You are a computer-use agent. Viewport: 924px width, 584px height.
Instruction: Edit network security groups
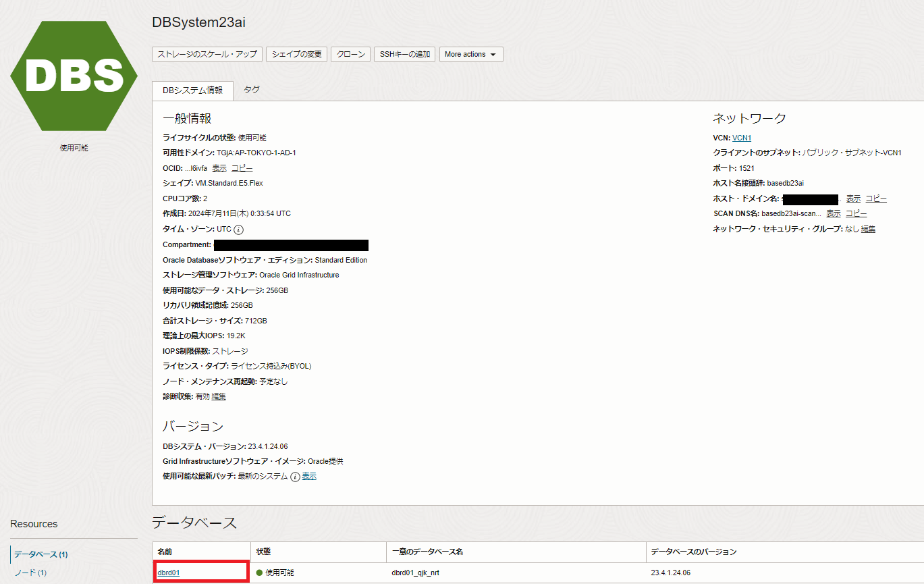[x=868, y=229]
